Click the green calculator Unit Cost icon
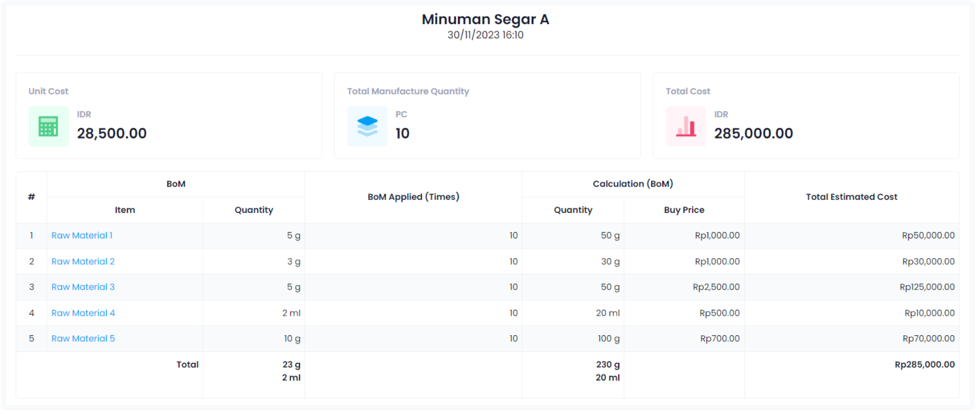980x414 pixels. 49,127
